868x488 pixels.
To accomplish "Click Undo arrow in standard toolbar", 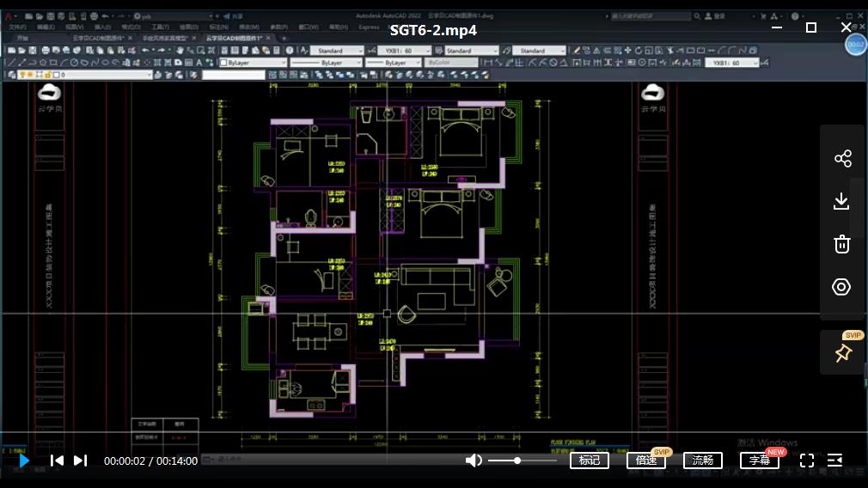I will 145,51.
